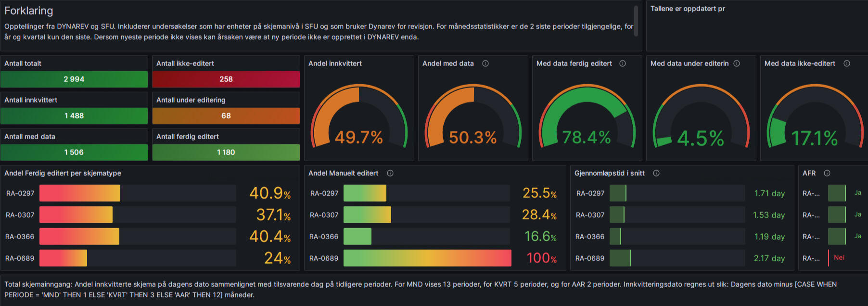Click the Forklaring panel title
Image resolution: width=868 pixels, height=306 pixels.
(x=29, y=11)
